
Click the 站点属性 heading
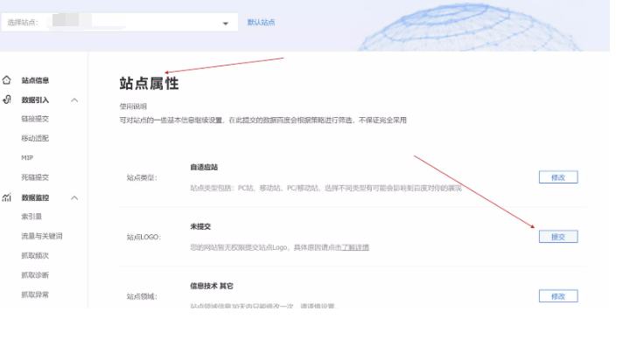pos(149,84)
